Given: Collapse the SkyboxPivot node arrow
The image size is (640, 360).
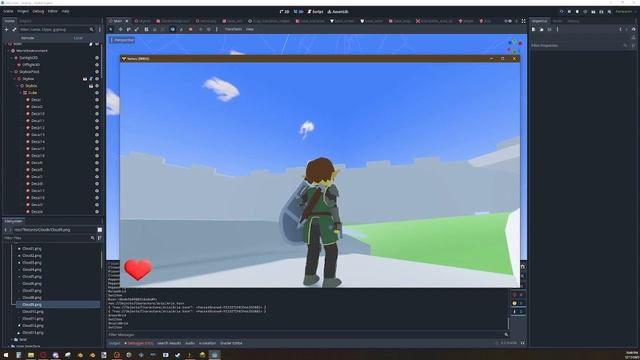Looking at the screenshot, I should coord(11,72).
